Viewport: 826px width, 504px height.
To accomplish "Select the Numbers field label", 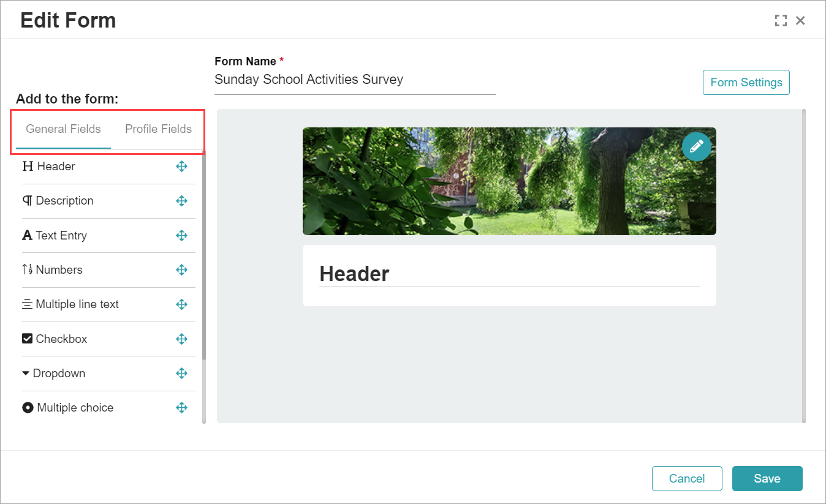I will [x=59, y=269].
